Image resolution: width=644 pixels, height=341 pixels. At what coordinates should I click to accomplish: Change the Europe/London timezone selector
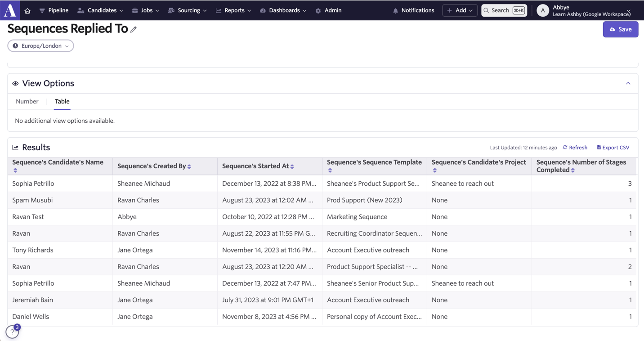(40, 46)
